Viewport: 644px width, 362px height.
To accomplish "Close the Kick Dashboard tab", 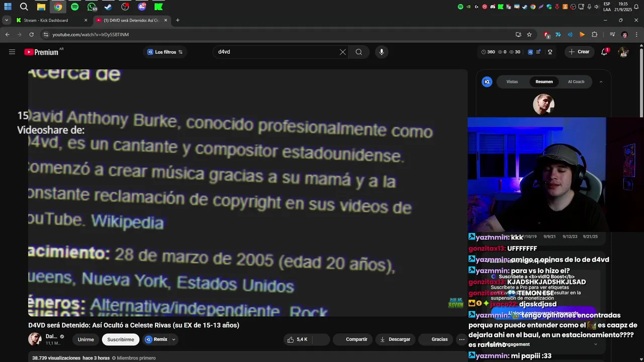I will (x=86, y=20).
